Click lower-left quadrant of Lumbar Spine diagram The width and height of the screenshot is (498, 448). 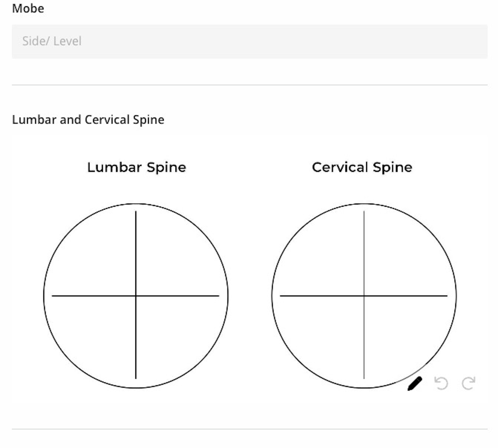[x=99, y=335]
